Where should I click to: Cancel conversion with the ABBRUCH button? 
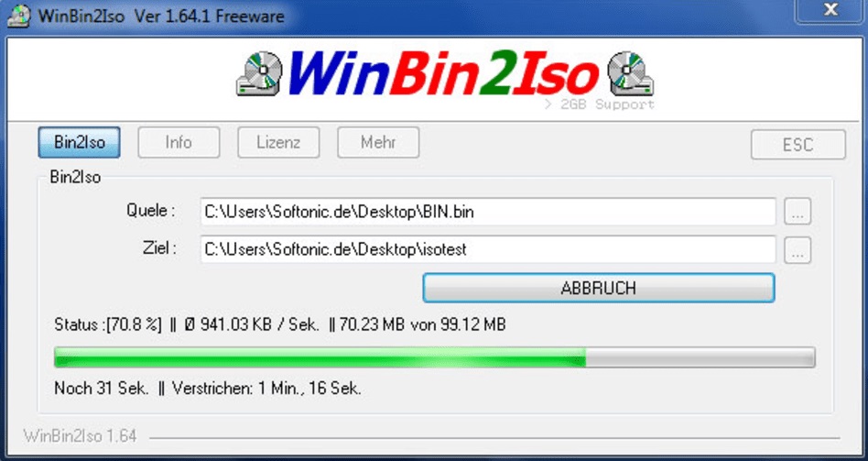coord(599,288)
